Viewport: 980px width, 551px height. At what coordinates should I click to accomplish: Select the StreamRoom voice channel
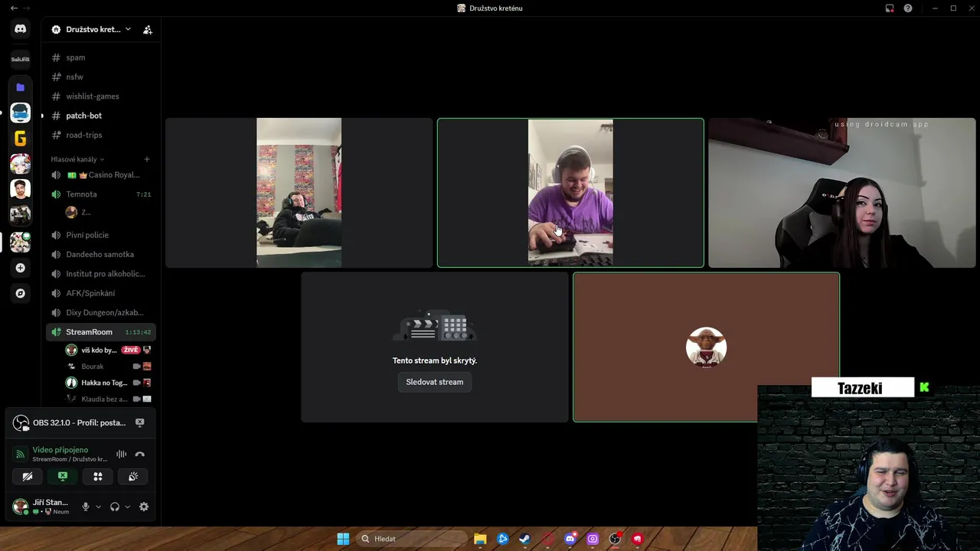click(x=101, y=332)
